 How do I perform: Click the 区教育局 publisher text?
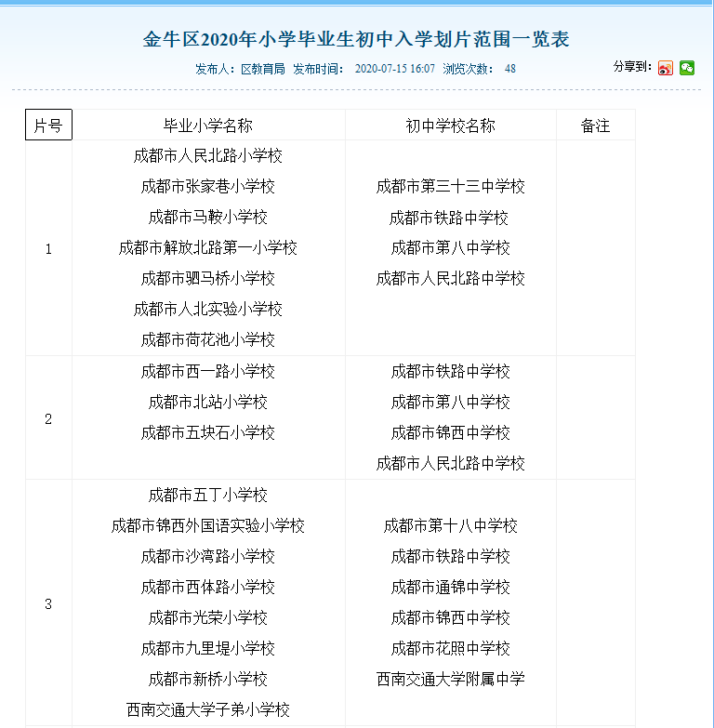(x=262, y=69)
